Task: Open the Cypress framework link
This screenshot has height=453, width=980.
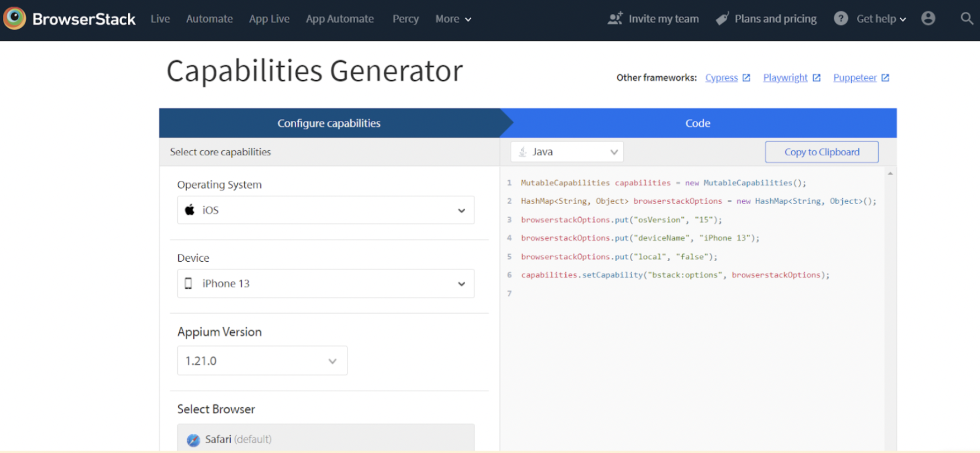Action: point(721,78)
